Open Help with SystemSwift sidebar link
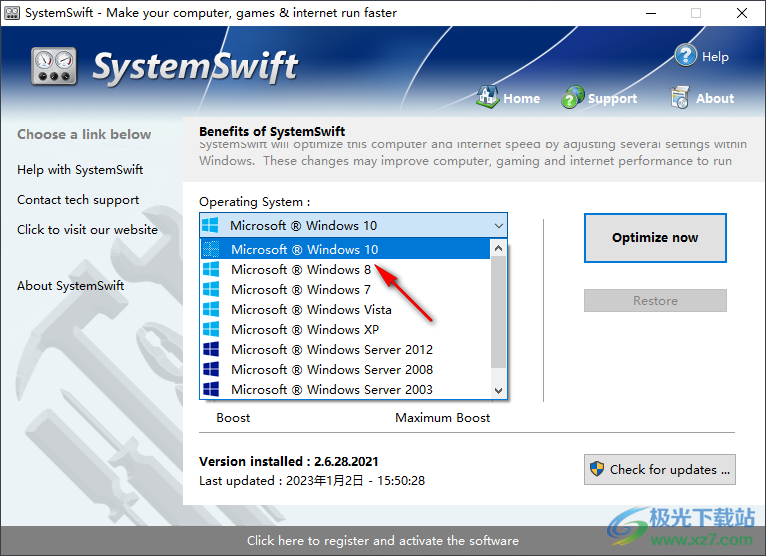This screenshot has width=766, height=556. pos(80,170)
